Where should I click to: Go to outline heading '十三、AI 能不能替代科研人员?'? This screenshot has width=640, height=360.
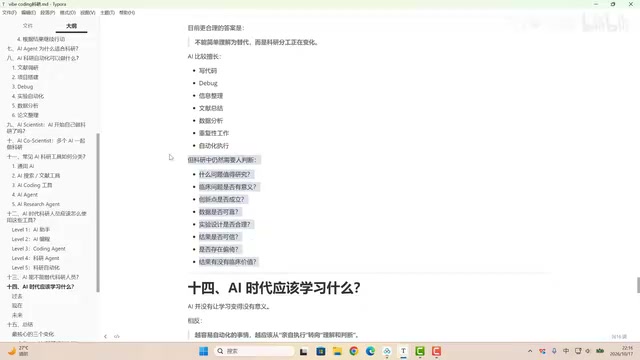coord(43,277)
